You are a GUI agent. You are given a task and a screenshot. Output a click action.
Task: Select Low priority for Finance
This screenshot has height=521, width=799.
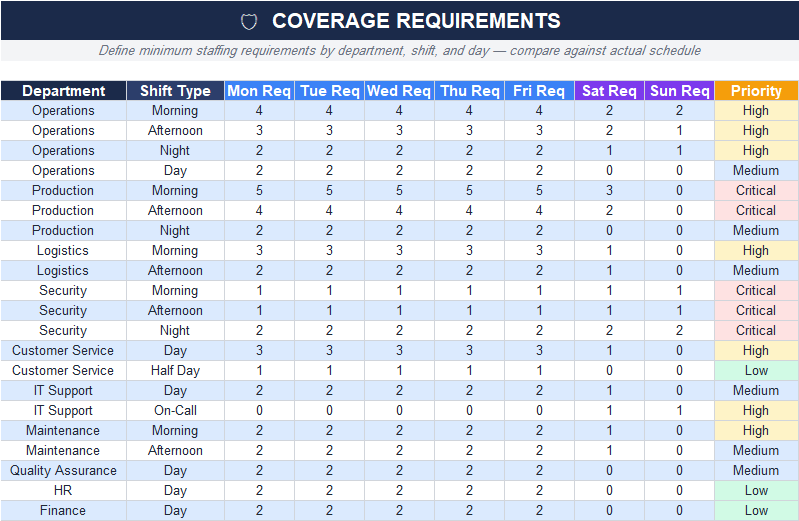[x=756, y=511]
